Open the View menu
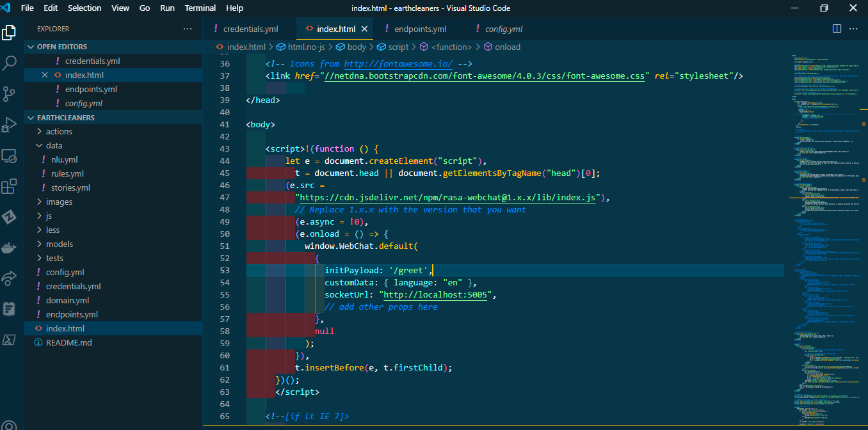Screen dimensions: 868x430 (x=120, y=8)
